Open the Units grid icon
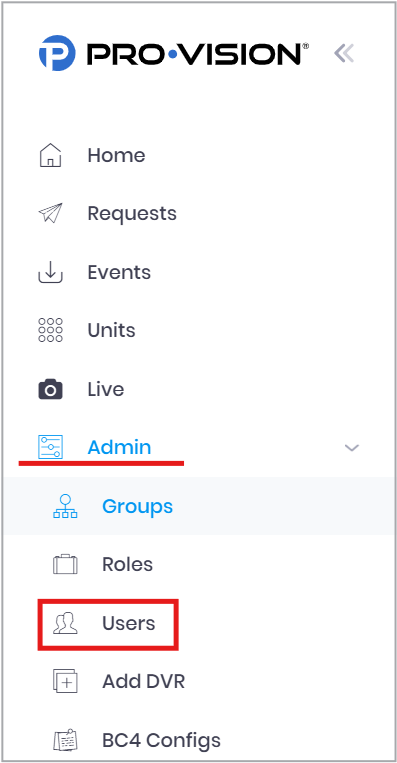The height and width of the screenshot is (763, 397). click(50, 330)
